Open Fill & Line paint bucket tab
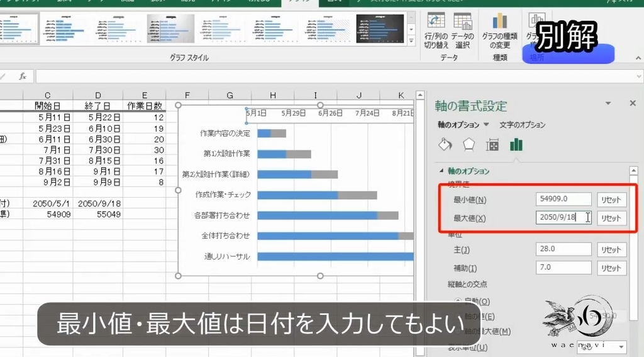 coord(445,145)
